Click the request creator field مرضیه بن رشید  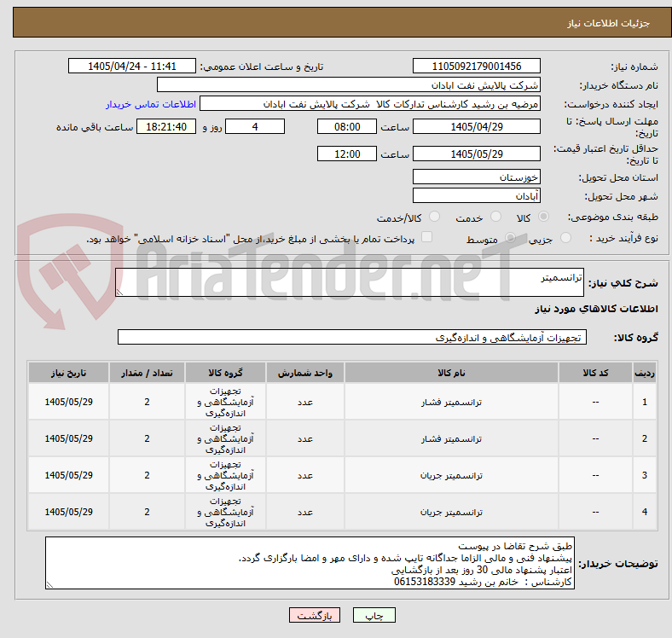(x=370, y=104)
